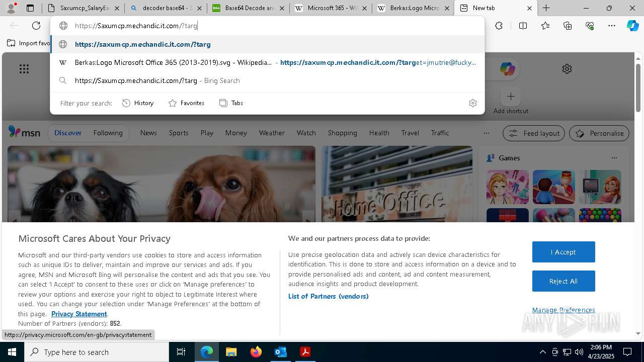Screen dimensions: 644x362
Task: Click the taskbar search box
Action: [x=97, y=352]
